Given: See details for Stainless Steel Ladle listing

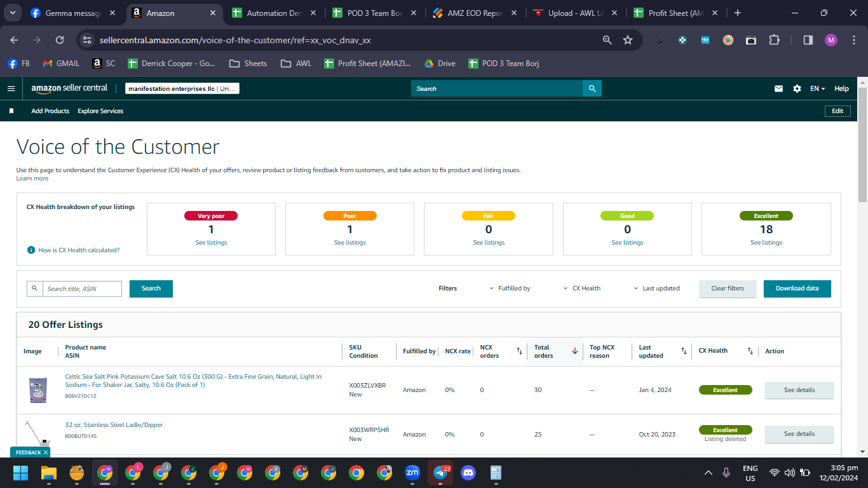Looking at the screenshot, I should click(x=799, y=434).
